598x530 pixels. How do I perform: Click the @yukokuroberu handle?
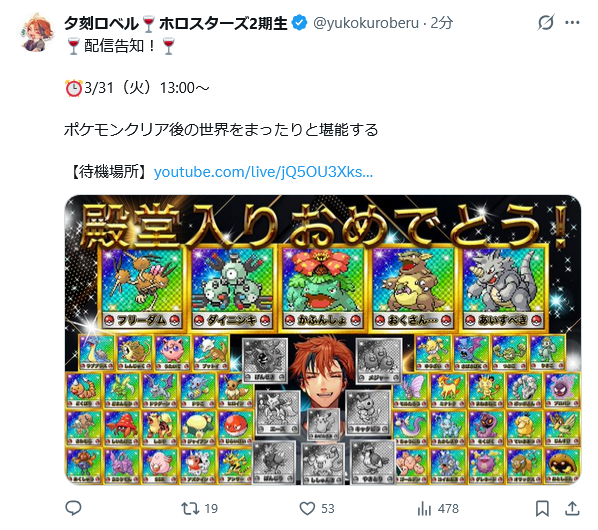pyautogui.click(x=366, y=23)
